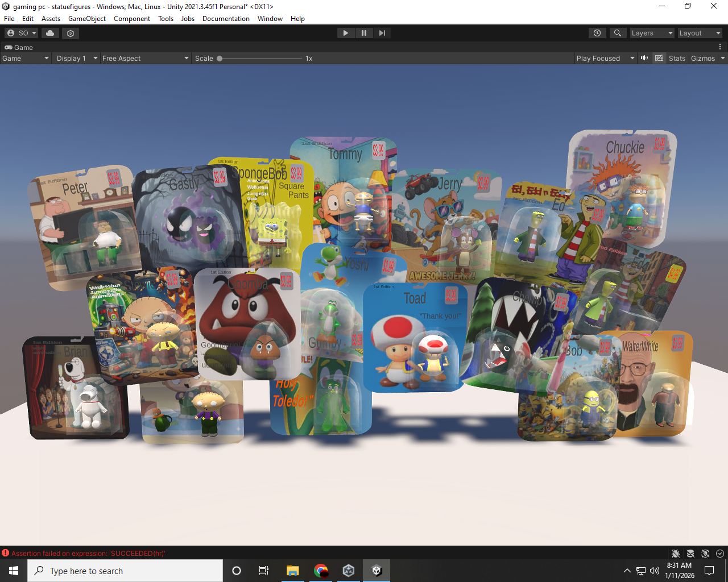Select the Game tab

pos(19,47)
